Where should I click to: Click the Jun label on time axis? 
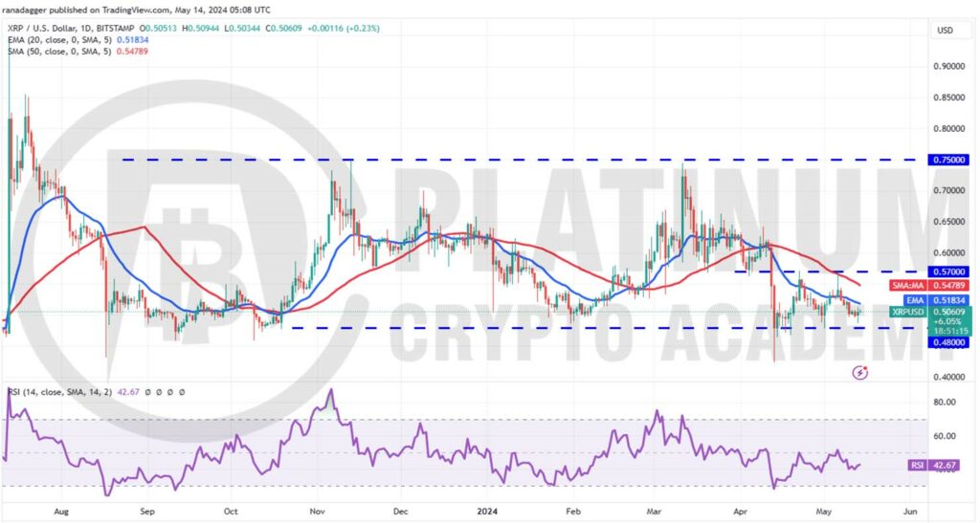(x=911, y=512)
